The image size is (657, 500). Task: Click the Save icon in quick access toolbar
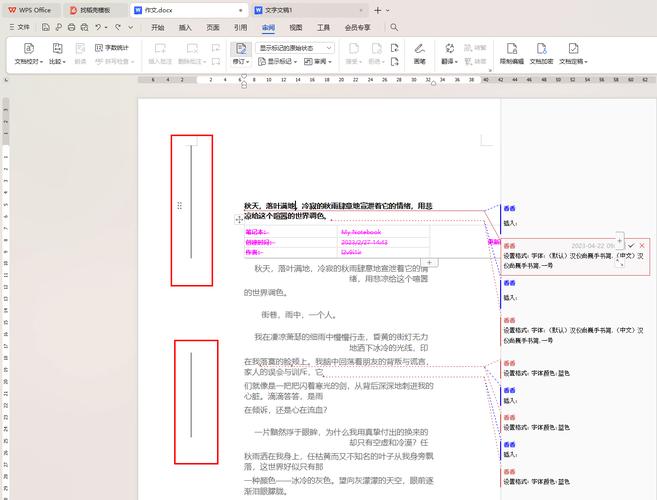pos(46,27)
